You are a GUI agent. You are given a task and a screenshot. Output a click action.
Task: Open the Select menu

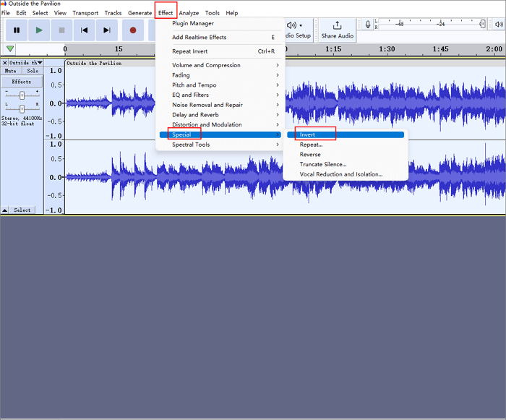40,13
